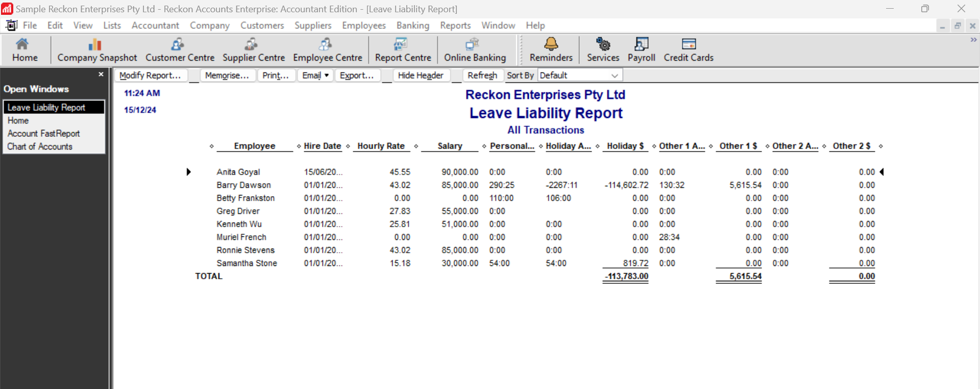Open the Accountant menu
The height and width of the screenshot is (389, 980).
tap(155, 26)
